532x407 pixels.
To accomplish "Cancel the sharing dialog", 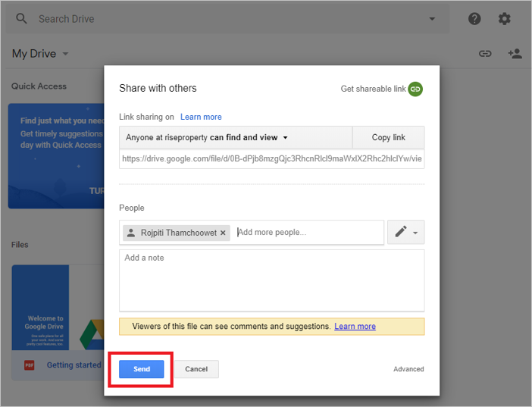I will (196, 369).
